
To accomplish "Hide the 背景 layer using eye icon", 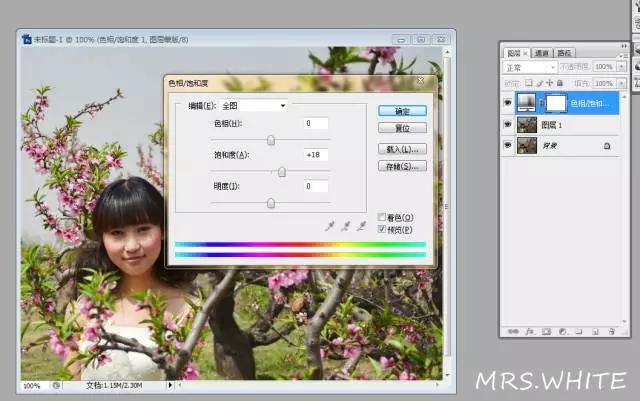I will tap(509, 146).
